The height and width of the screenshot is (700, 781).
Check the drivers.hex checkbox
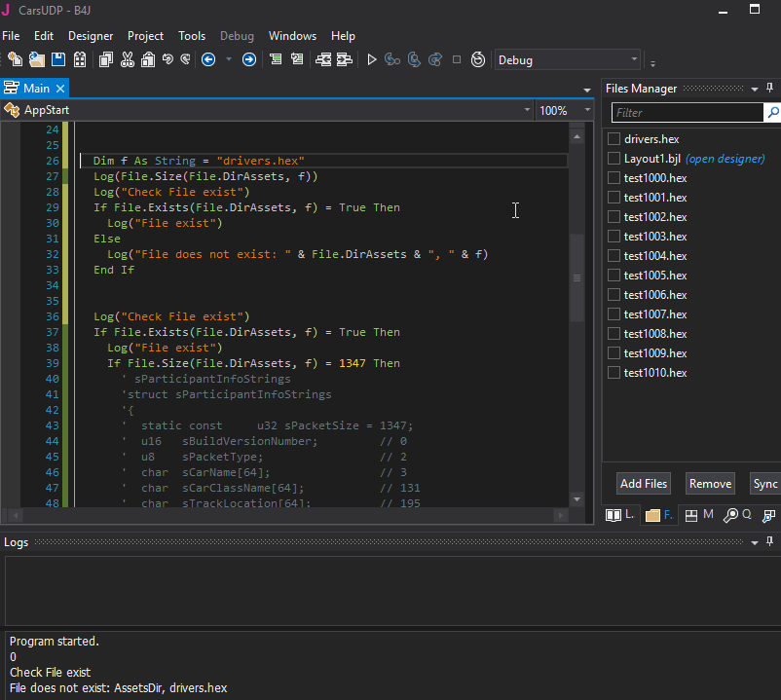click(x=614, y=139)
